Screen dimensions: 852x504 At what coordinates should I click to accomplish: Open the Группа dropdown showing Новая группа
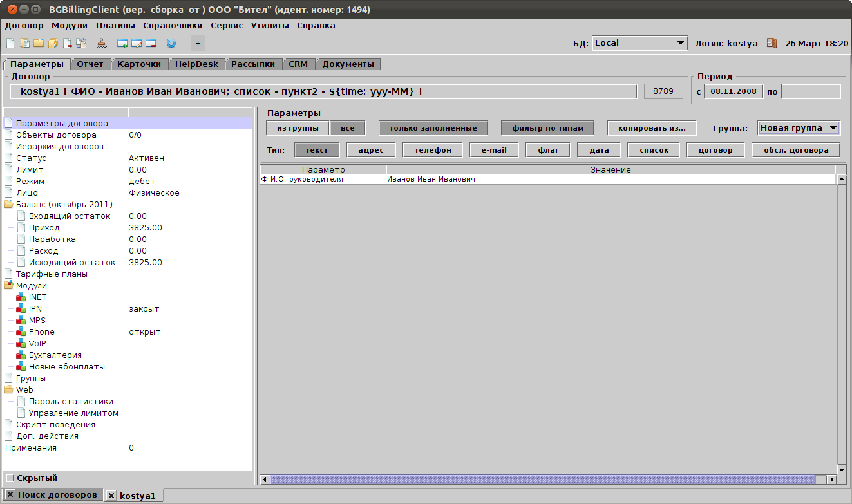(x=799, y=128)
